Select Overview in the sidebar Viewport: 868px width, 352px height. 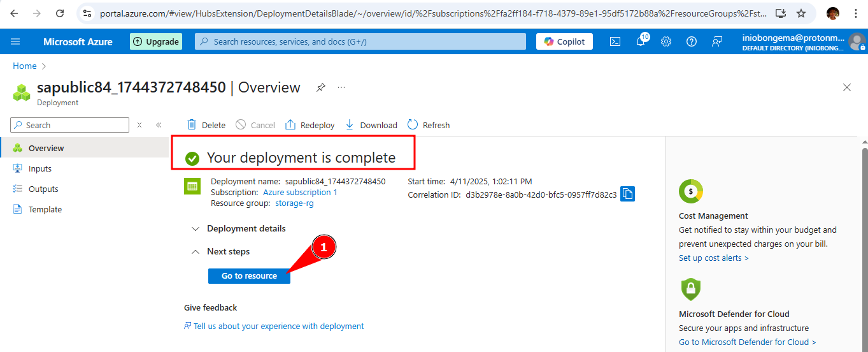point(84,148)
